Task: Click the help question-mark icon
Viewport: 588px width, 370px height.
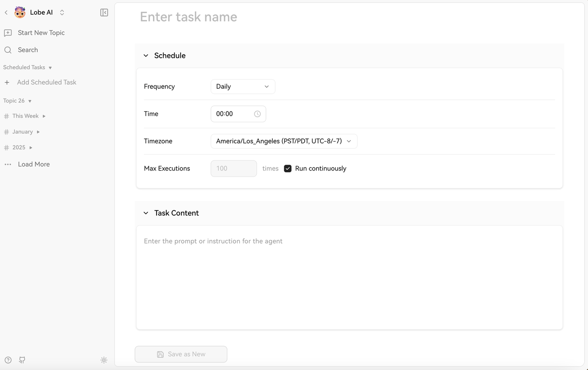Action: coord(8,360)
